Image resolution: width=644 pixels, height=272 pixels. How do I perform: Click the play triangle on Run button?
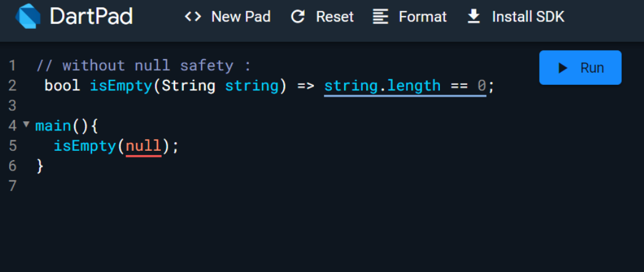[563, 68]
